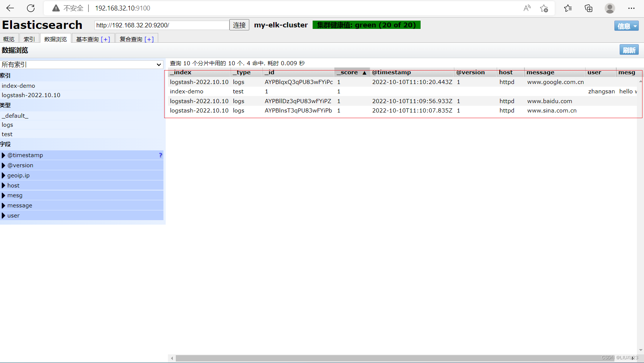Image resolution: width=644 pixels, height=363 pixels.
Task: Open the 所有索引 index dropdown
Action: point(82,64)
